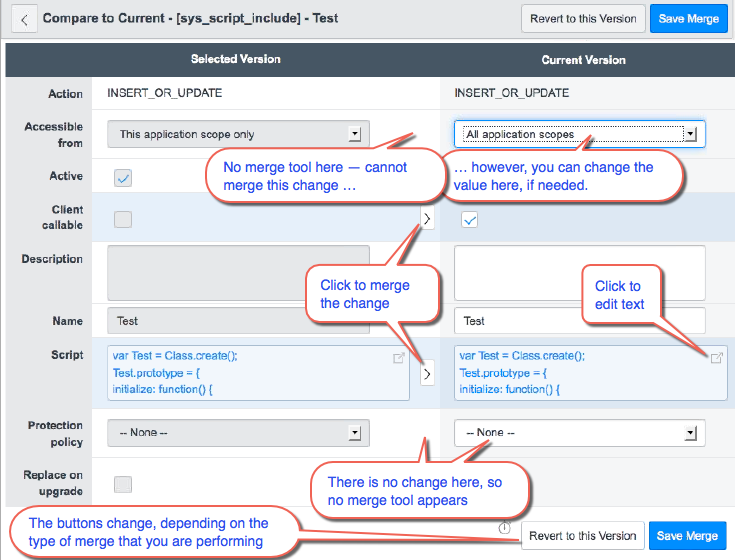Click the Current Version Description text area
The height and width of the screenshot is (560, 735).
[x=579, y=273]
